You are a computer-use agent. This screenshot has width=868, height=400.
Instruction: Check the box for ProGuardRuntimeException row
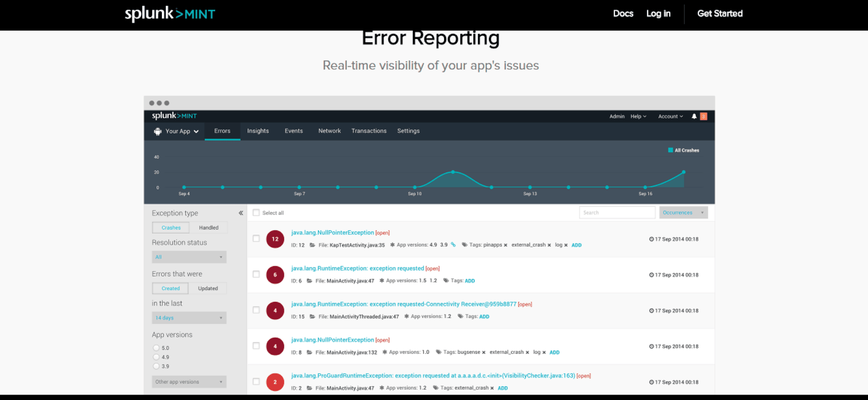pyautogui.click(x=256, y=382)
